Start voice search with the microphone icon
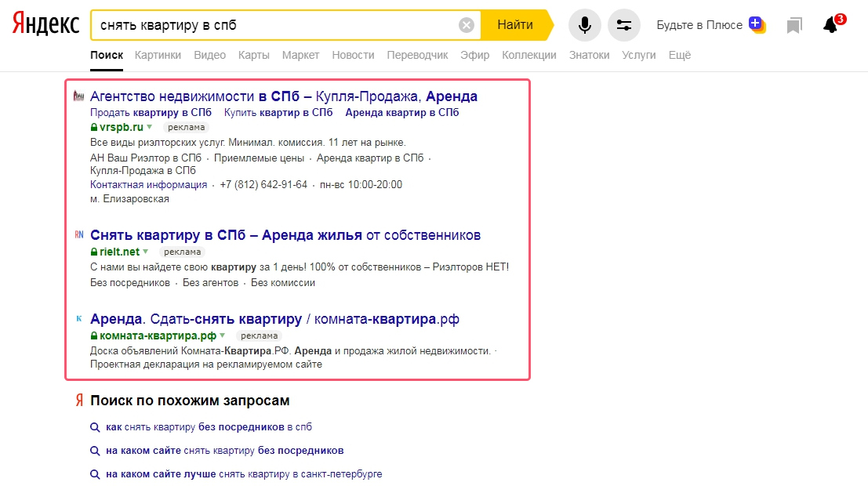This screenshot has width=868, height=486. click(585, 25)
